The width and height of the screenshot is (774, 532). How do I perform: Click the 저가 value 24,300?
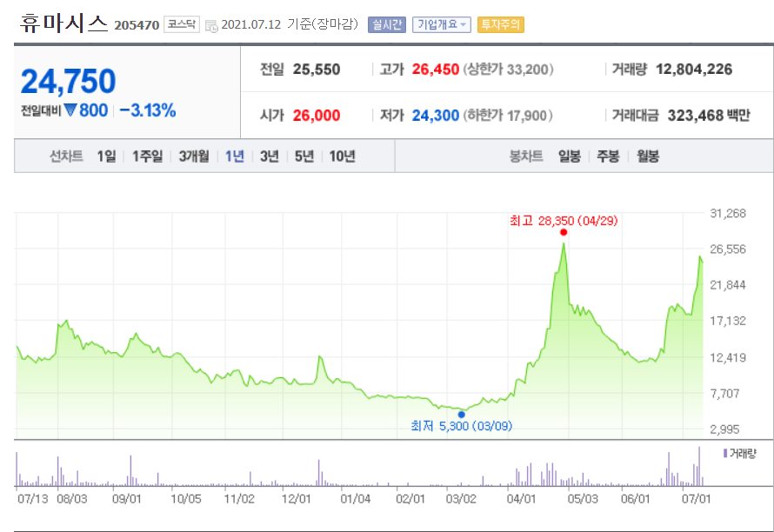(436, 116)
